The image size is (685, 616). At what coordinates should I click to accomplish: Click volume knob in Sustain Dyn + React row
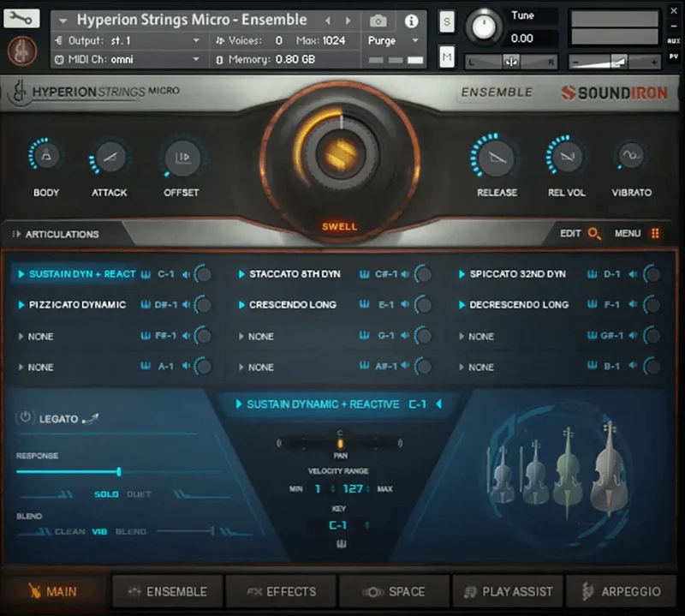tap(203, 274)
